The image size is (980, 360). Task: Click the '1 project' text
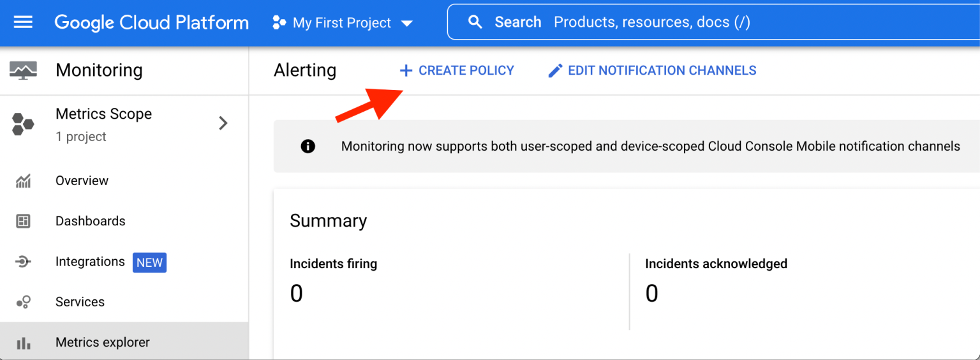(x=81, y=137)
